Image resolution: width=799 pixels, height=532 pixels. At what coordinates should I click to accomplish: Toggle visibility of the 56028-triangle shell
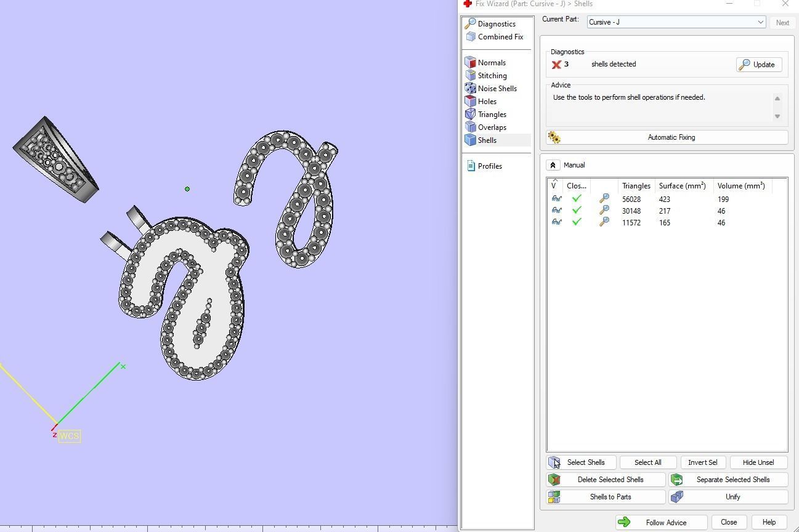(556, 199)
